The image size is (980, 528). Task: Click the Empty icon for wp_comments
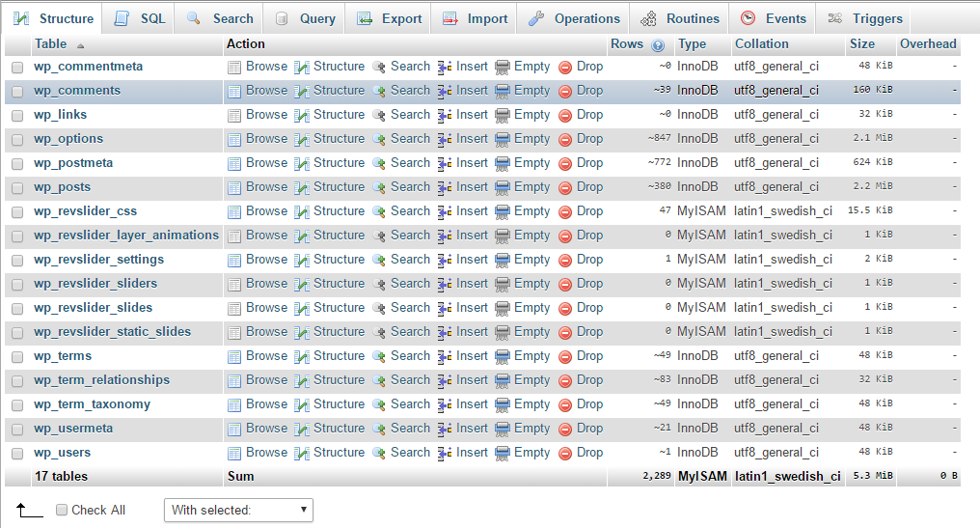click(502, 92)
